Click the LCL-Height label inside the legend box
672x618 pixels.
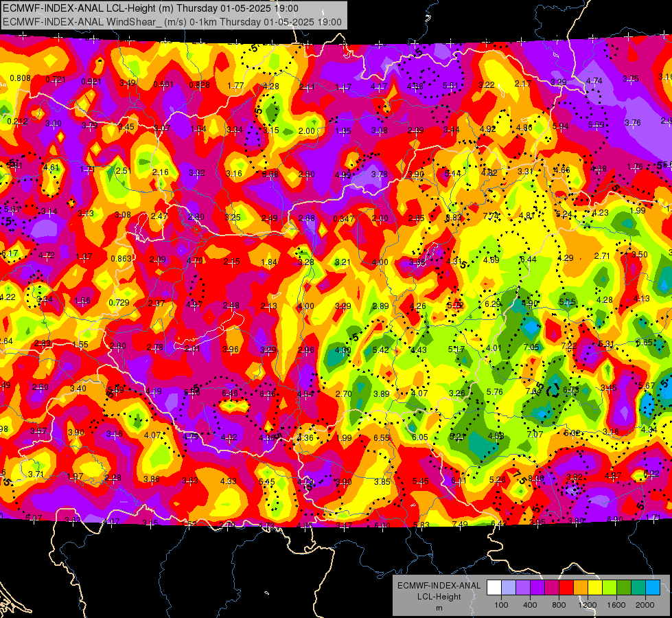439,597
